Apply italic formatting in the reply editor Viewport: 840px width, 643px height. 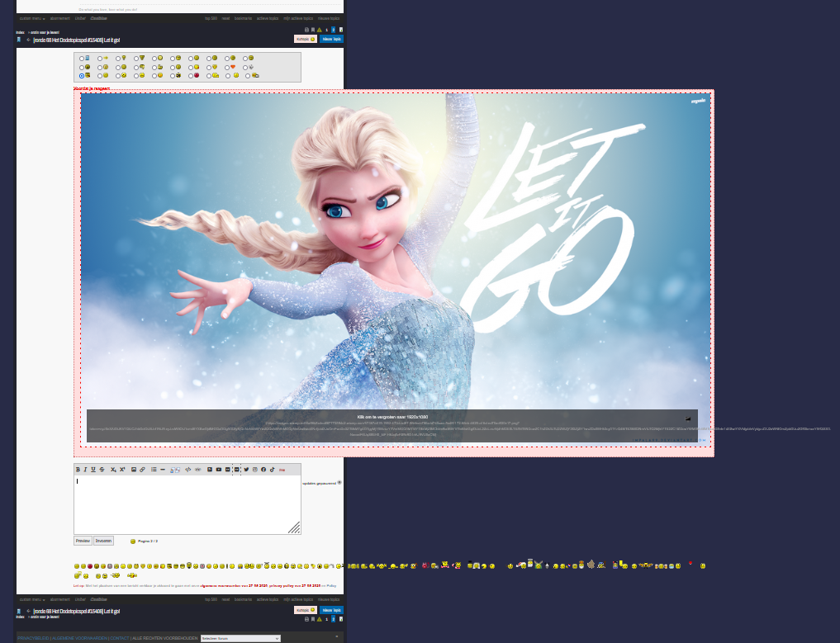pyautogui.click(x=85, y=470)
